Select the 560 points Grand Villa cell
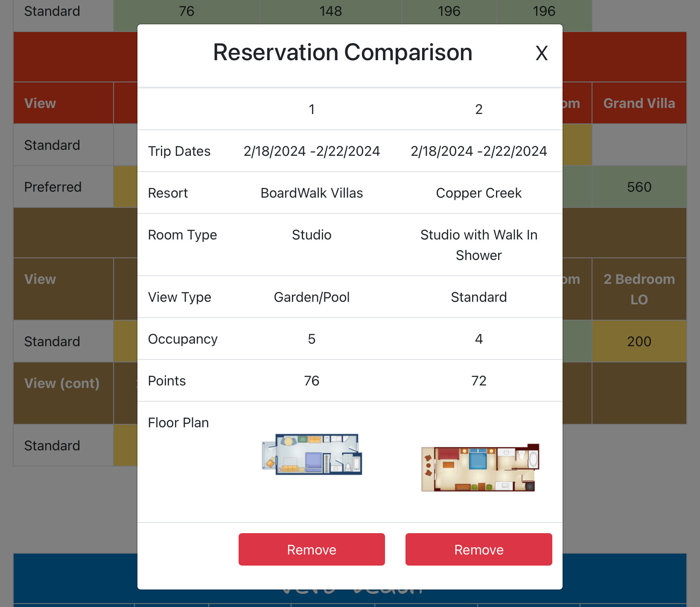This screenshot has width=700, height=607. (639, 187)
